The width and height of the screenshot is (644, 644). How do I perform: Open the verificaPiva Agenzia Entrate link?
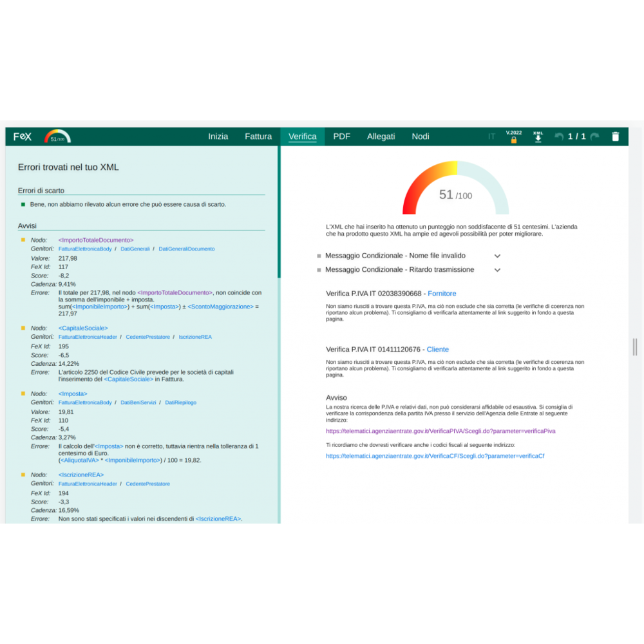point(440,431)
